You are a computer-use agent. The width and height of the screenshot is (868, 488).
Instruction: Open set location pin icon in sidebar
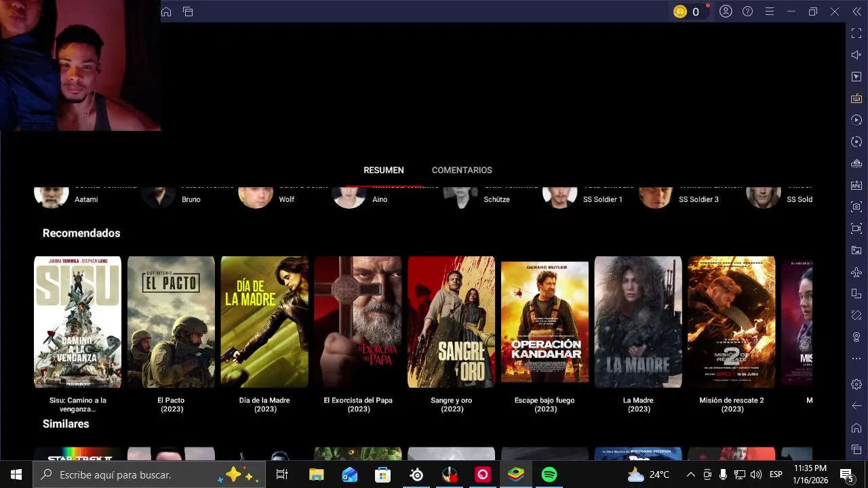856,337
